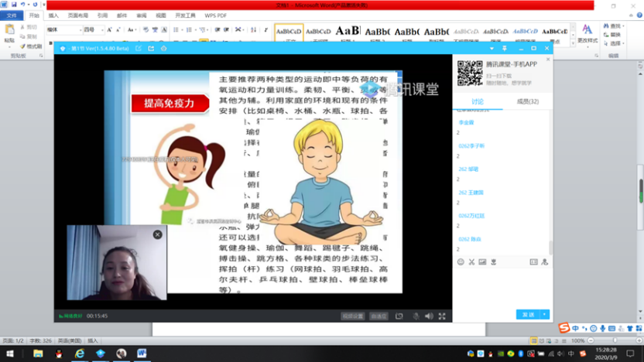Screen dimensions: 644x362
Task: Click the 发送 send button
Action: click(x=529, y=315)
